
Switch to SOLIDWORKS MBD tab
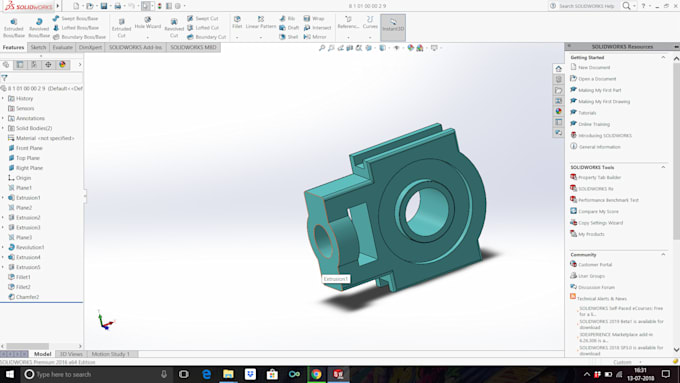193,47
